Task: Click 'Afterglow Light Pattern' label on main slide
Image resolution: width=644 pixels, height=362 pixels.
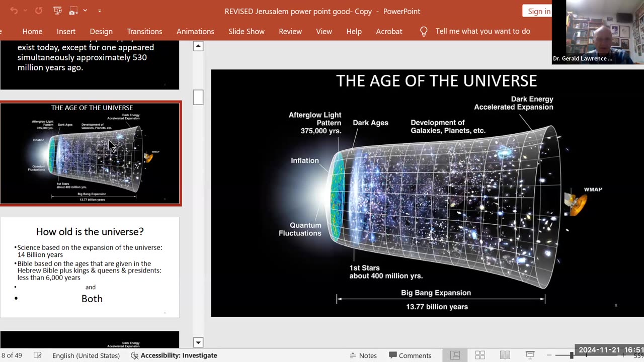Action: pos(315,123)
